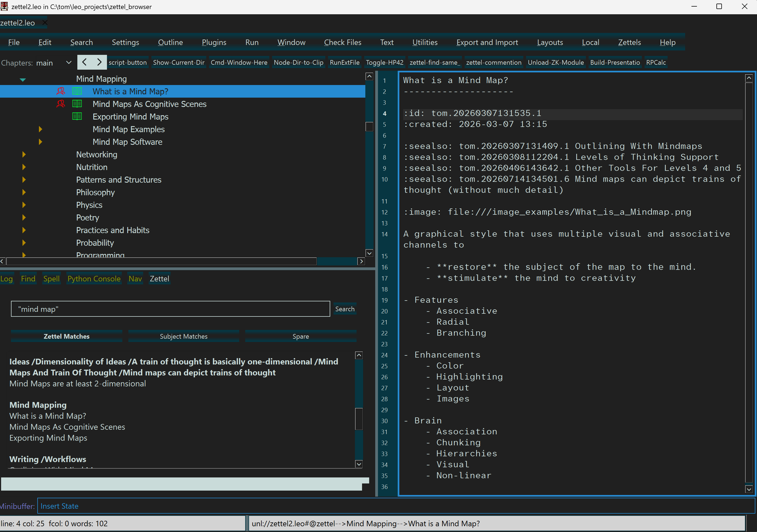
Task: Collapse the Mind Mapping node
Action: pyautogui.click(x=23, y=80)
